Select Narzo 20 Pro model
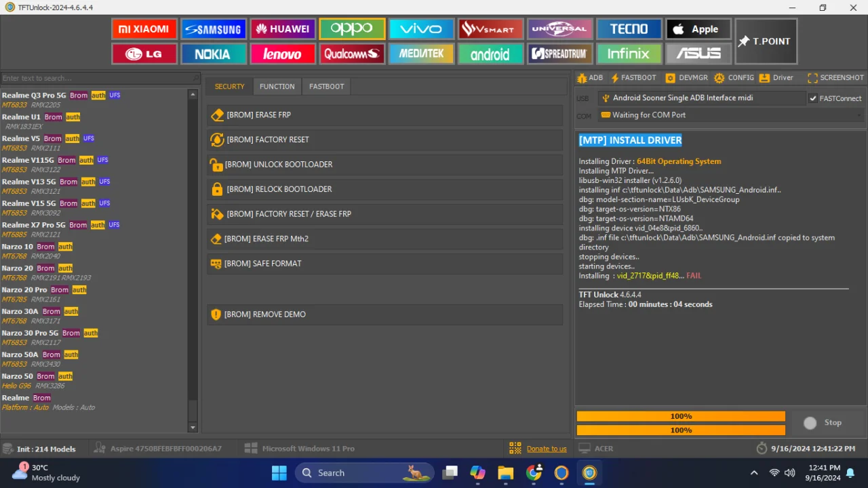This screenshot has height=488, width=868. coord(94,294)
